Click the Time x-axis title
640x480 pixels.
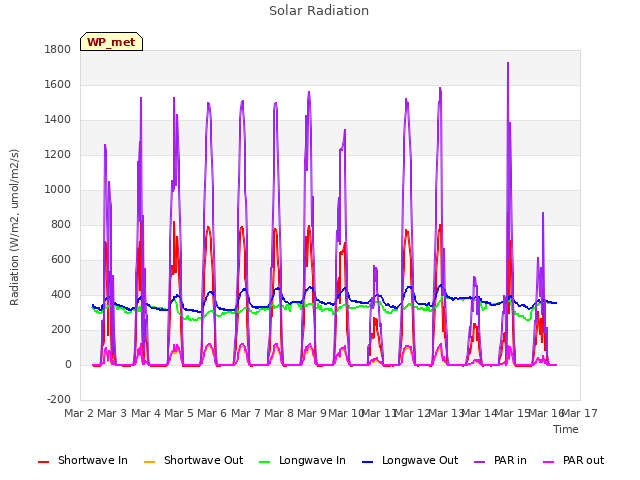pos(566,429)
